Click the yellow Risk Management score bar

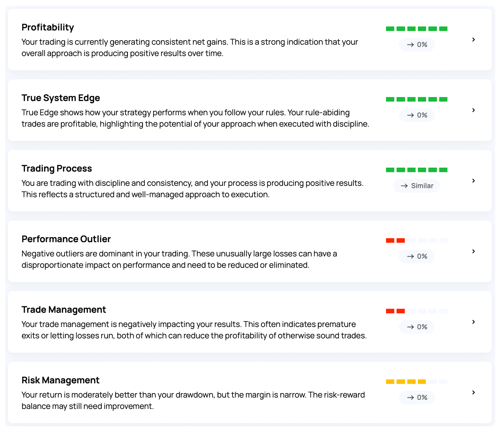pyautogui.click(x=406, y=382)
